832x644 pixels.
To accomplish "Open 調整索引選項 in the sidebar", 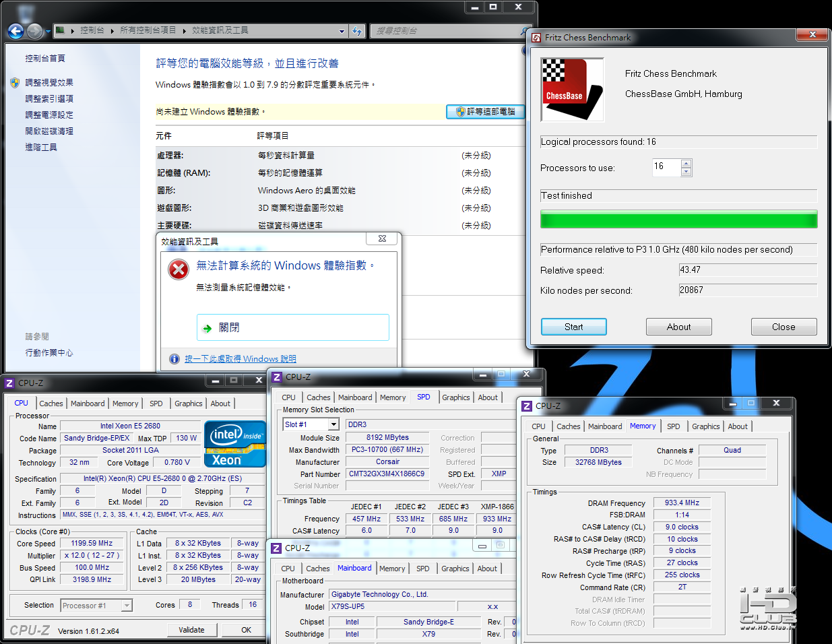I will [x=49, y=99].
